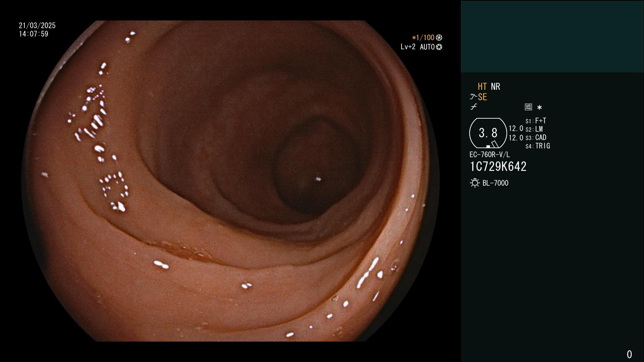Click the scope tip diagram showing 3.8
644x362 pixels.
[488, 133]
